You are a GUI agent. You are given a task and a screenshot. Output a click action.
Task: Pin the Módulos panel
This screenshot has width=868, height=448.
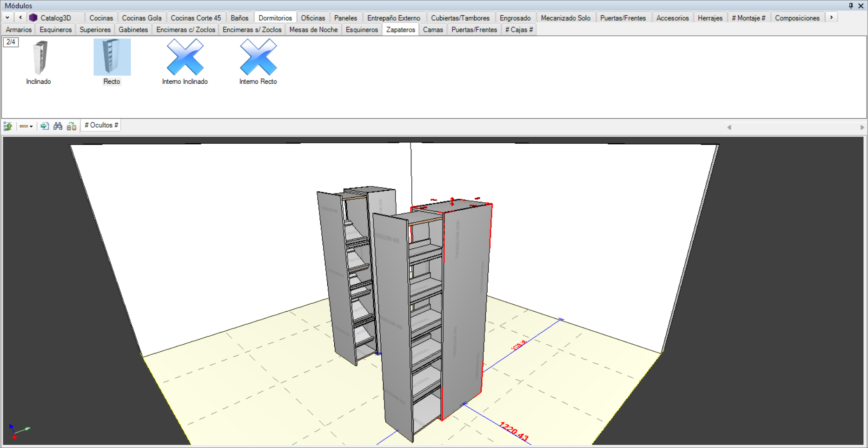point(851,6)
